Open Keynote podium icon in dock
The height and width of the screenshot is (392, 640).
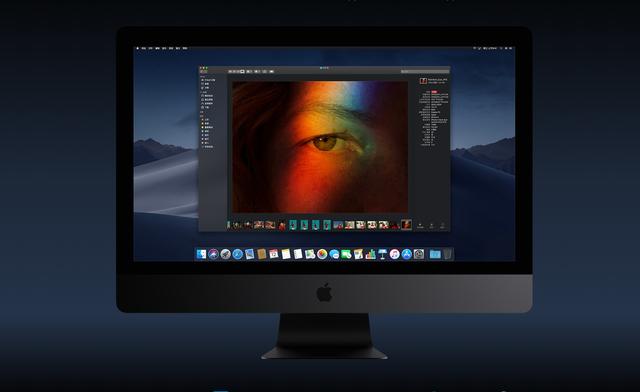382,254
